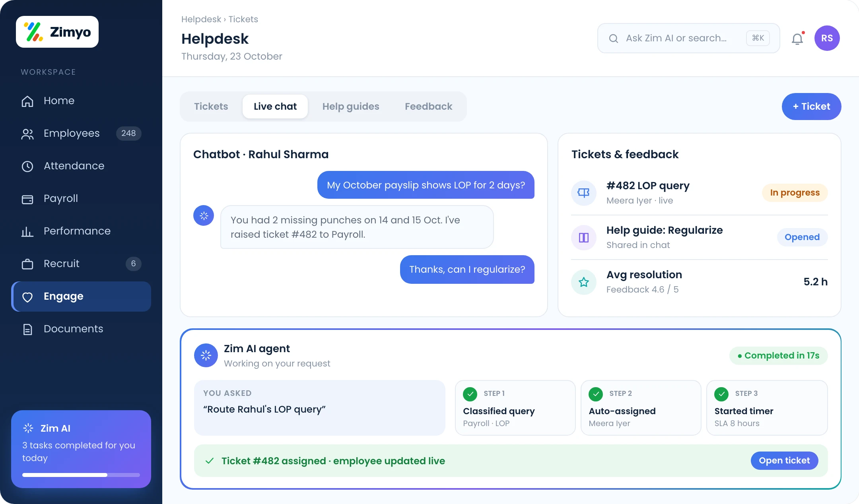The height and width of the screenshot is (504, 859).
Task: Select the Live chat tab
Action: (x=275, y=107)
